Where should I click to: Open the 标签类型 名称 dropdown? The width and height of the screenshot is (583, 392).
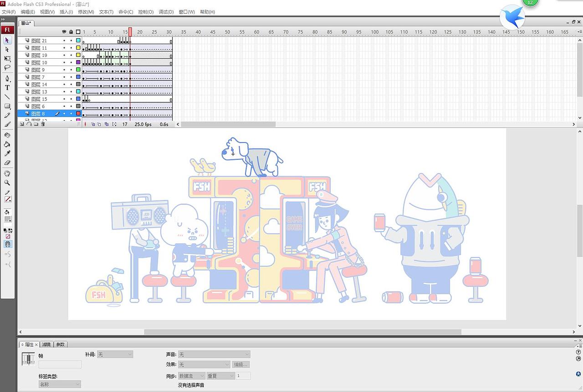[x=60, y=384]
